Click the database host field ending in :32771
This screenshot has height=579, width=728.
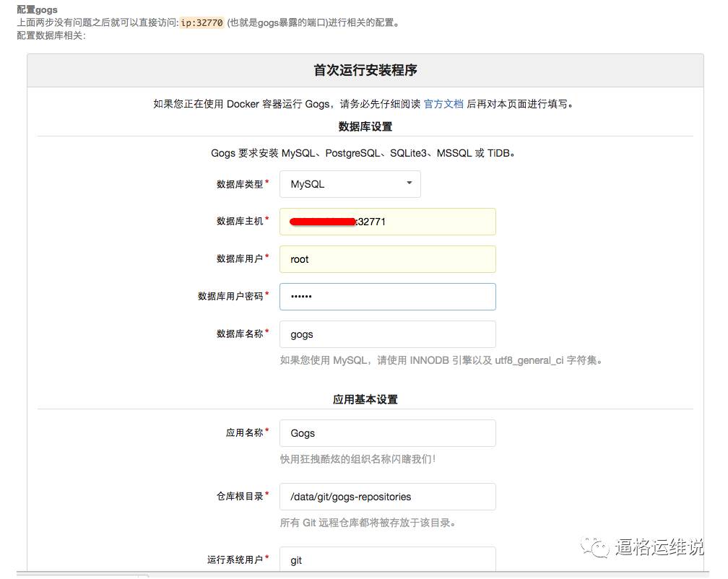388,222
